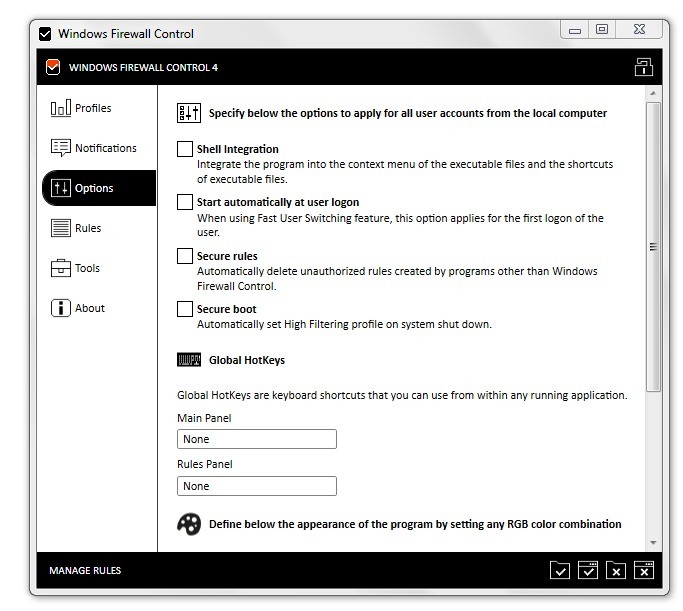Viewport: 683px width, 611px height.
Task: Maximize the Windows Firewall Control window
Action: [x=602, y=30]
